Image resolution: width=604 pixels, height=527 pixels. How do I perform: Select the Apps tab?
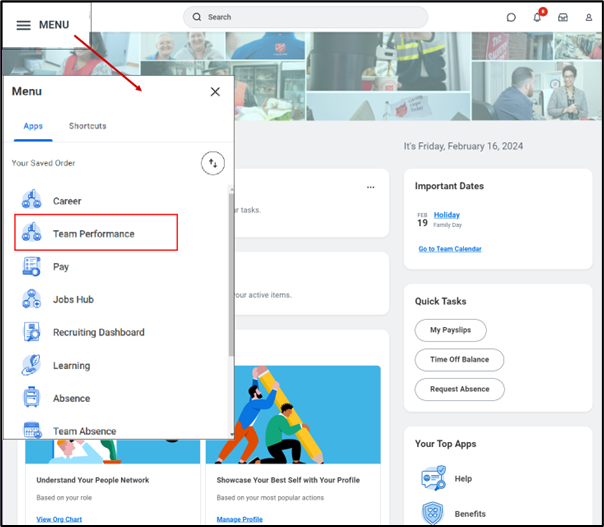click(x=33, y=126)
